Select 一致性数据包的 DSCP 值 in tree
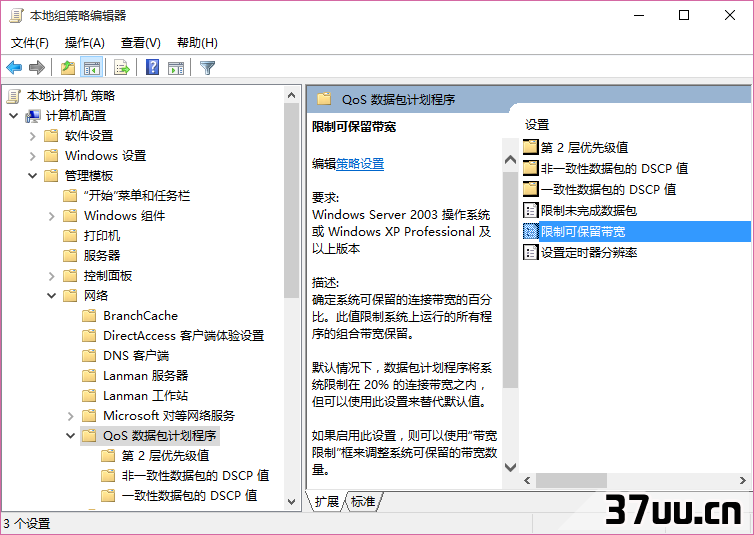The height and width of the screenshot is (535, 754). [x=189, y=496]
